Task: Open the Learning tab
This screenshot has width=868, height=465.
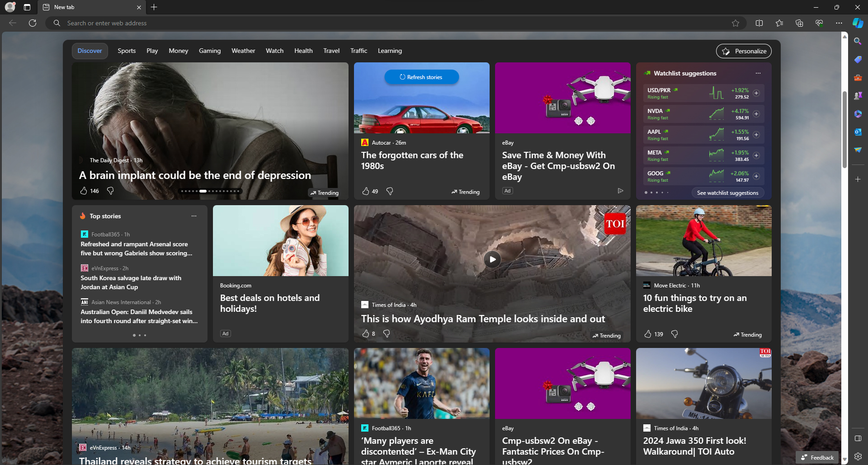Action: click(390, 51)
